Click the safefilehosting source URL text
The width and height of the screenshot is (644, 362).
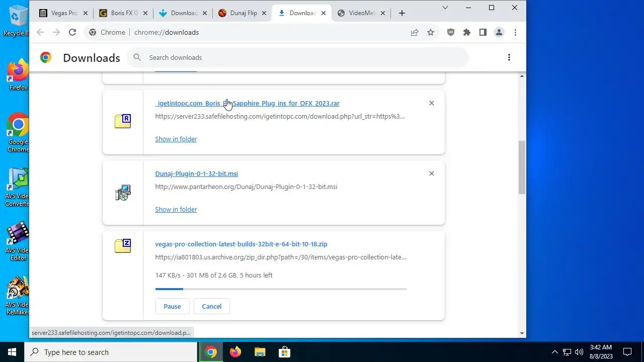(280, 116)
